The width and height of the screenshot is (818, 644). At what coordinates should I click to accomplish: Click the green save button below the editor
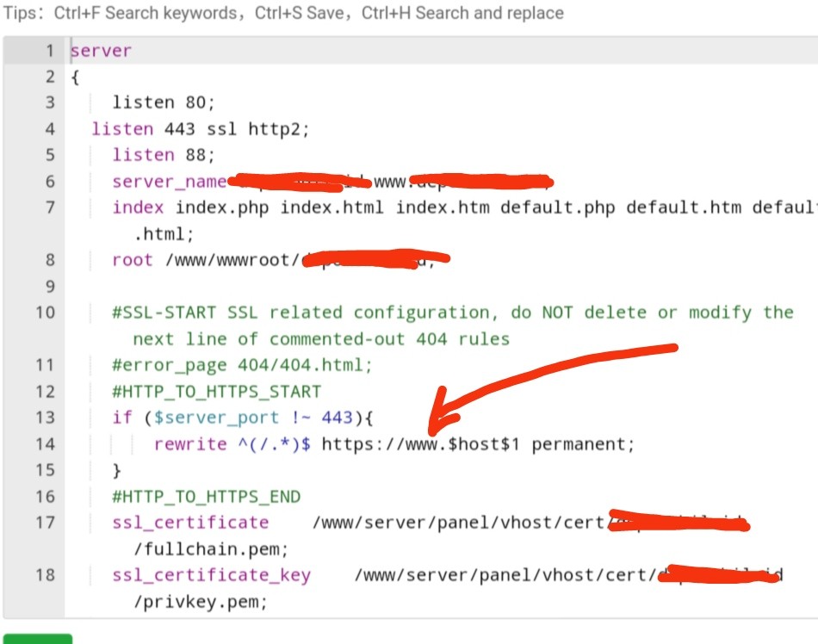(x=38, y=639)
